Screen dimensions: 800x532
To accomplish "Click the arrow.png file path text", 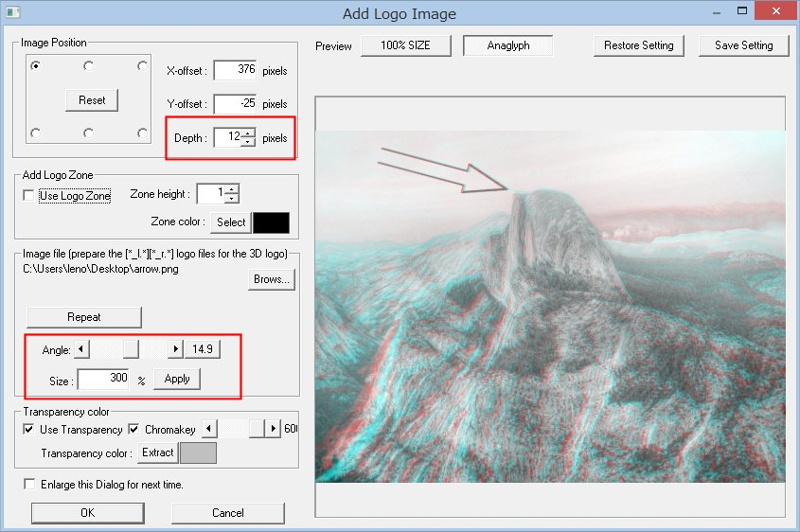I will [100, 269].
